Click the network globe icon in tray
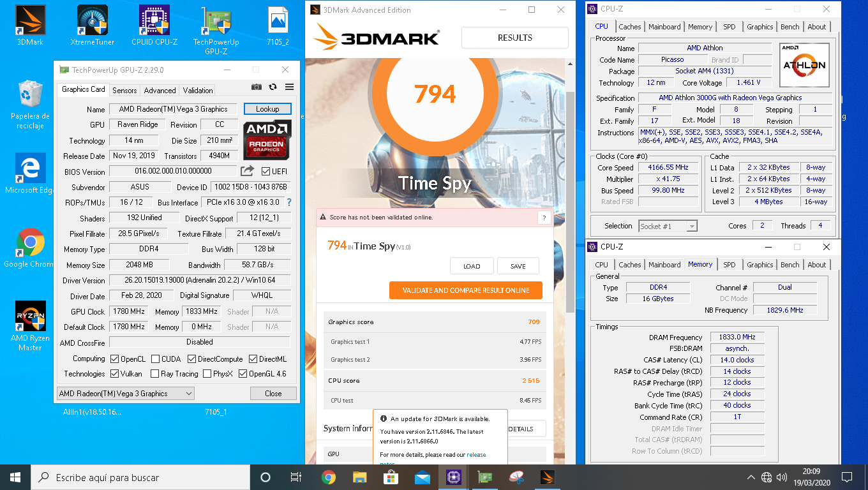The width and height of the screenshot is (868, 490). point(766,477)
